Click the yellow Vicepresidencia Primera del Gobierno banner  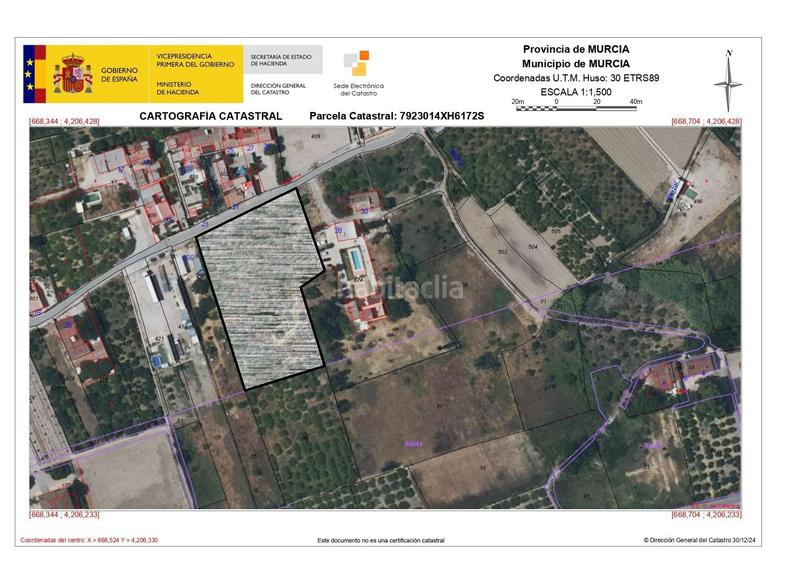click(x=196, y=74)
